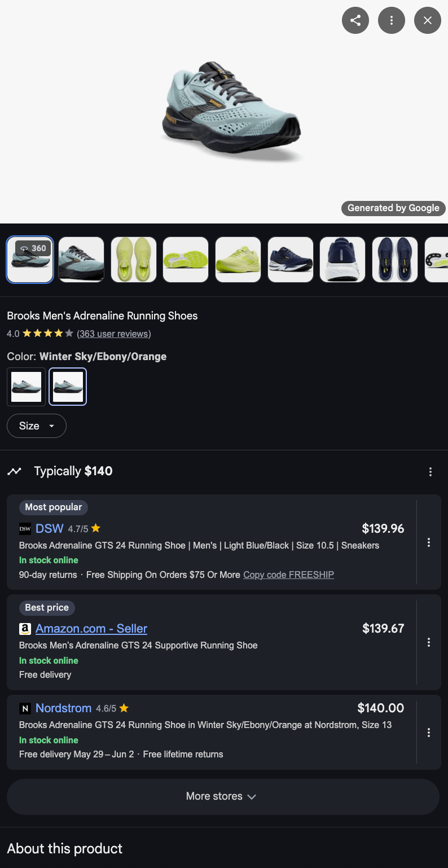Open the top three-dot overflow menu
Screen dimensions: 448x868
point(392,21)
